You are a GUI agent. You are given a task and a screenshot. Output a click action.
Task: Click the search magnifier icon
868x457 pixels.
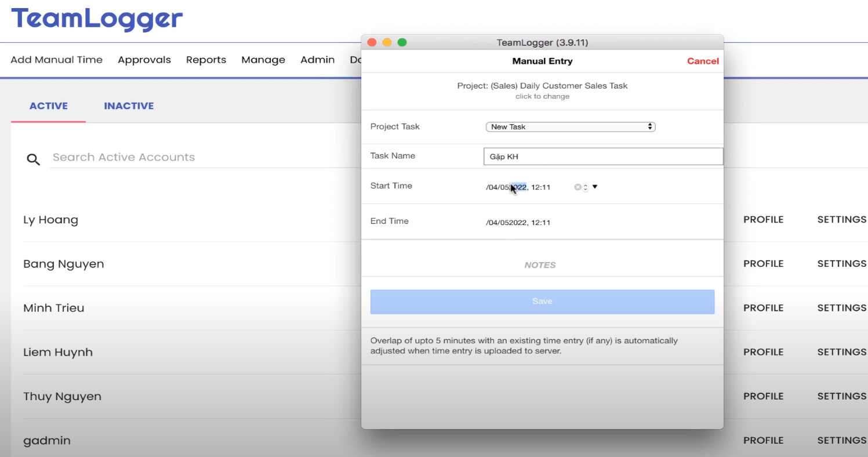[x=34, y=159]
